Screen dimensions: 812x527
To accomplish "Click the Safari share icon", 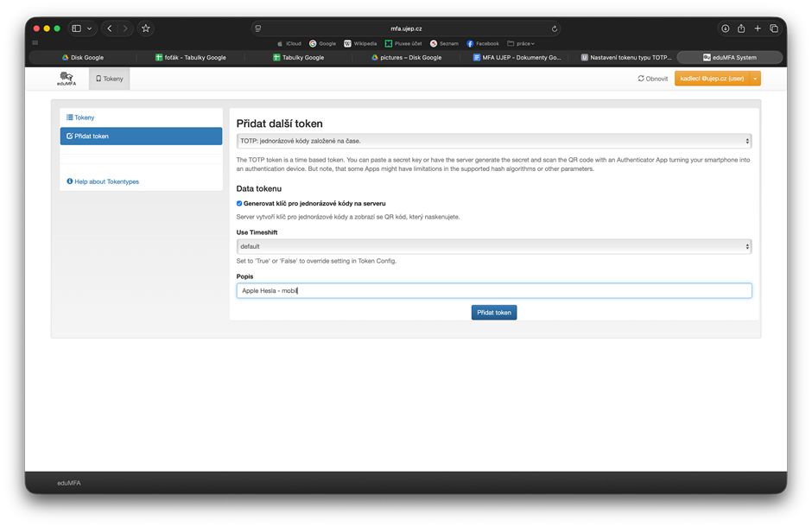I will tap(741, 29).
